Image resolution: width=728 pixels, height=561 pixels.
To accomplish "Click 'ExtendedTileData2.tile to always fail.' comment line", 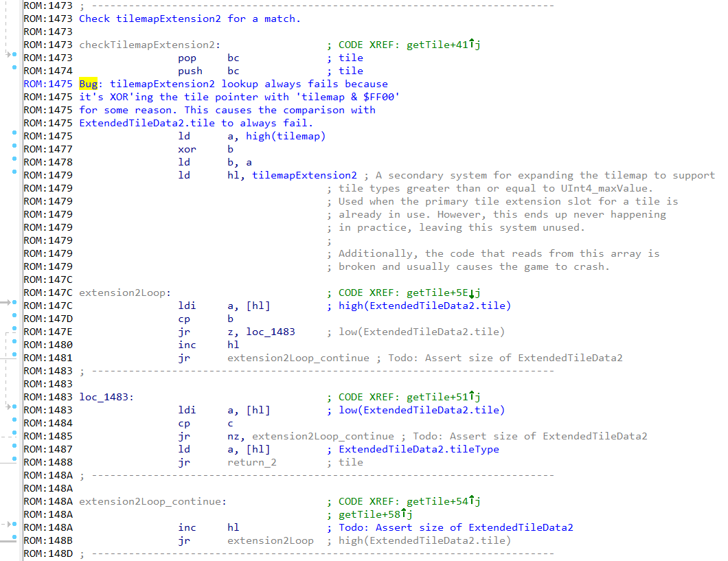I will (196, 123).
